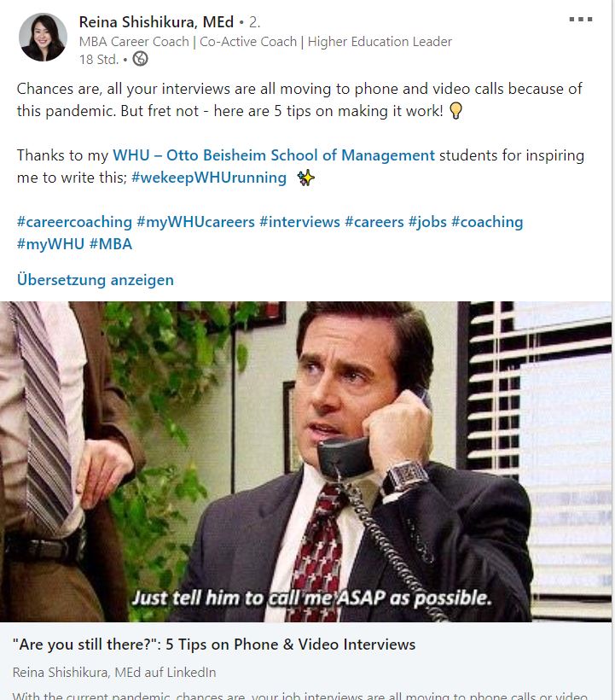Open the #myWHUcareers hashtag

[196, 222]
